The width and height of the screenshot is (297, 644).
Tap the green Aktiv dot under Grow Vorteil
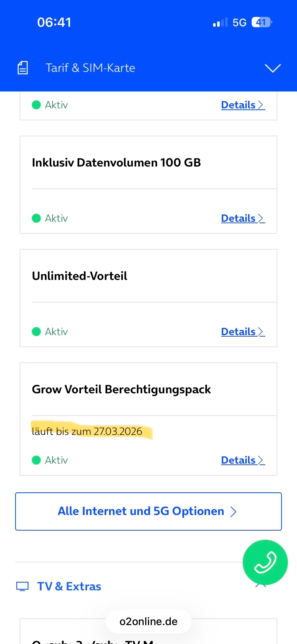click(x=36, y=460)
